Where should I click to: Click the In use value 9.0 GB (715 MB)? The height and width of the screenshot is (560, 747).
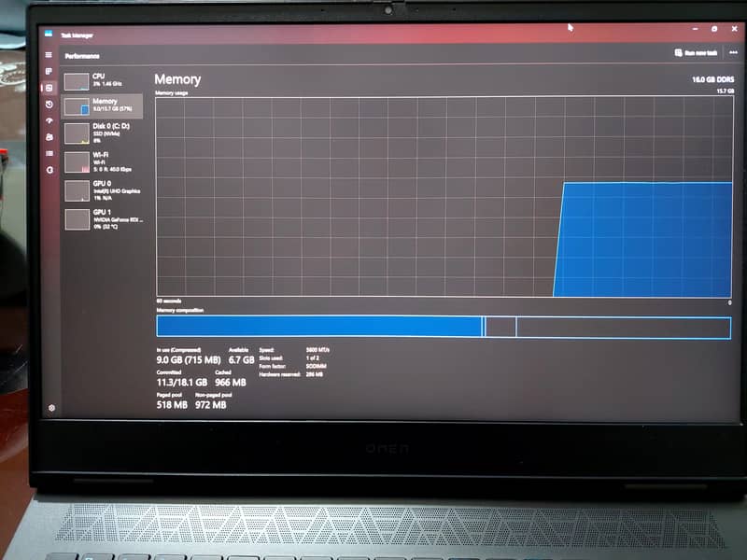(189, 360)
